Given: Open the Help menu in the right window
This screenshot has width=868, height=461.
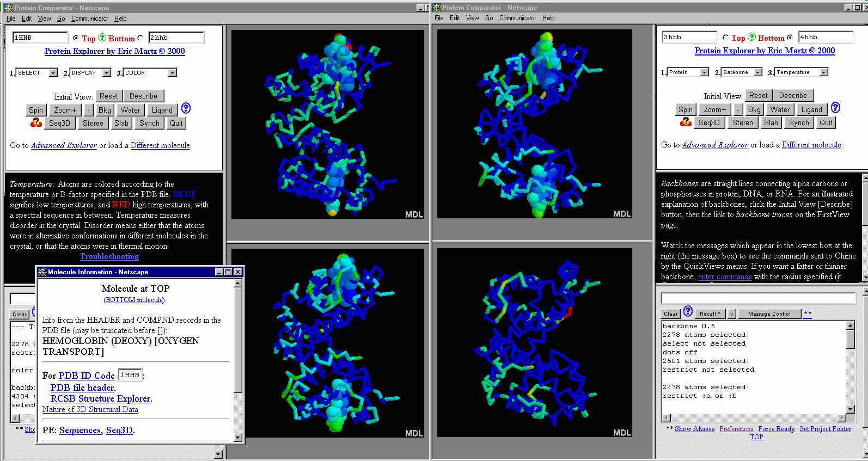Looking at the screenshot, I should (x=548, y=18).
